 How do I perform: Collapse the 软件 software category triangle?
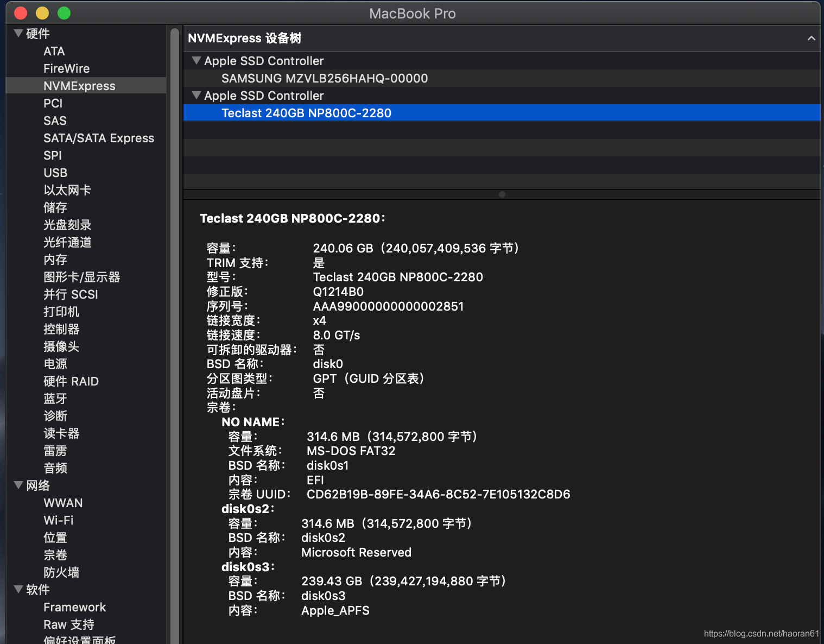[18, 589]
